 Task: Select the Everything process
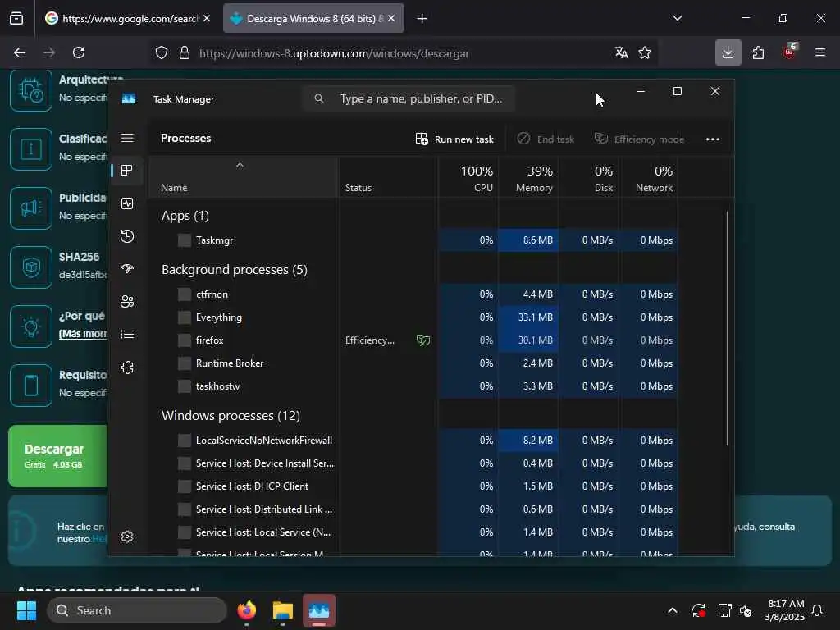pyautogui.click(x=413, y=317)
